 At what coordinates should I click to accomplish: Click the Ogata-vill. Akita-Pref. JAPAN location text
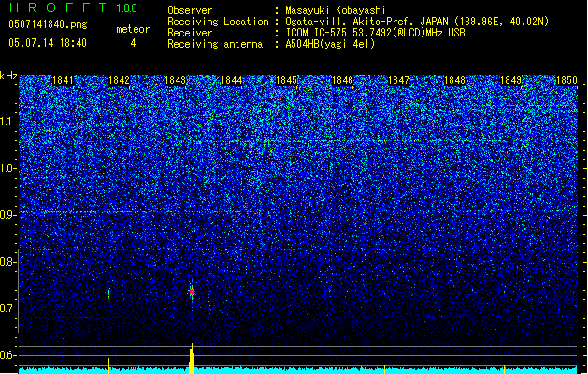(x=417, y=22)
